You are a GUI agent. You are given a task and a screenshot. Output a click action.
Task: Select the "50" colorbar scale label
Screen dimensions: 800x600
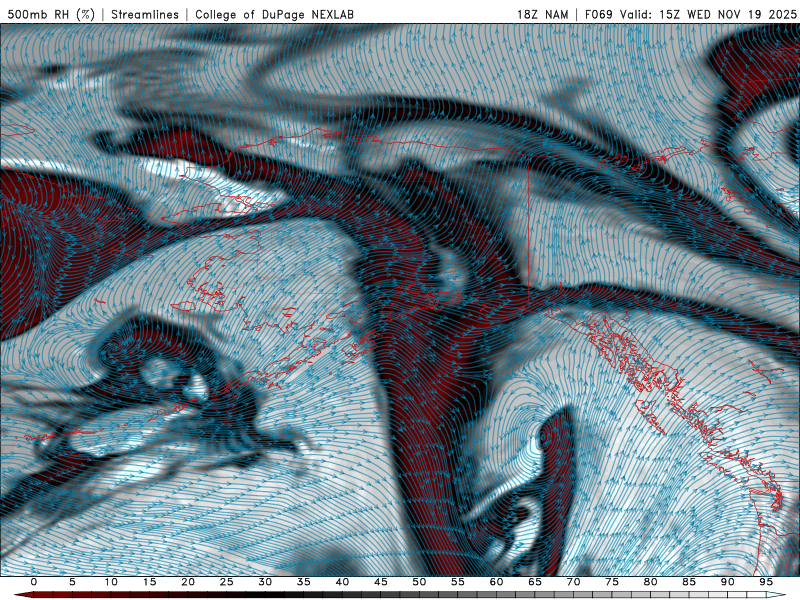419,582
